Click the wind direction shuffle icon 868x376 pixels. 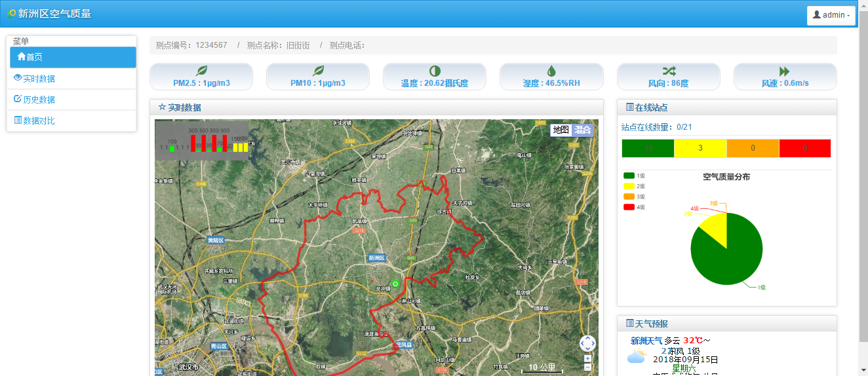pyautogui.click(x=669, y=71)
